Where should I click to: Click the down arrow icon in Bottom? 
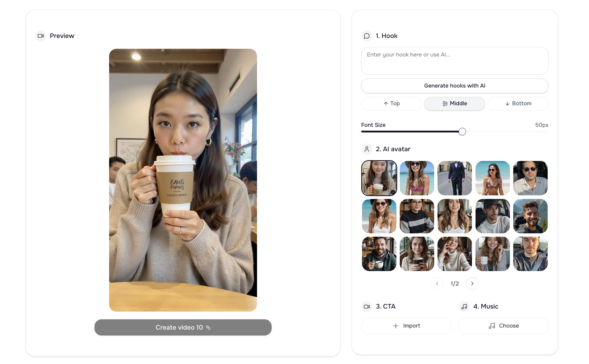click(507, 104)
